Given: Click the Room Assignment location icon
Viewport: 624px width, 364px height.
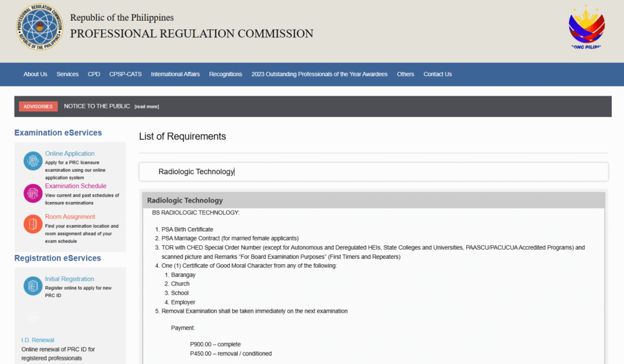Looking at the screenshot, I should pyautogui.click(x=32, y=224).
